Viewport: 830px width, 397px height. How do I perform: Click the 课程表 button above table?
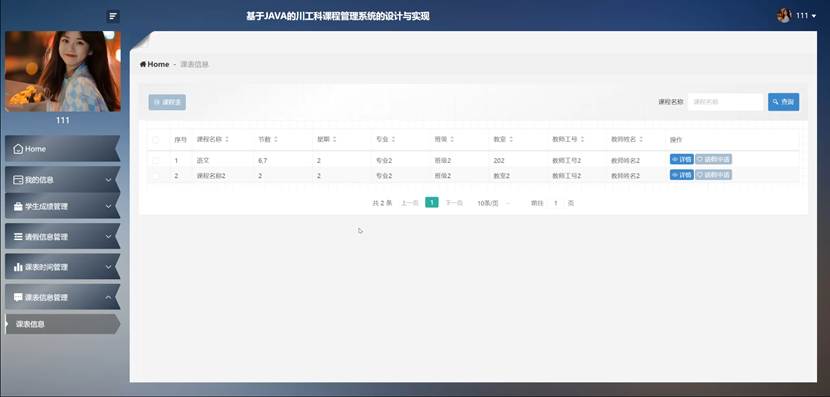pos(167,102)
